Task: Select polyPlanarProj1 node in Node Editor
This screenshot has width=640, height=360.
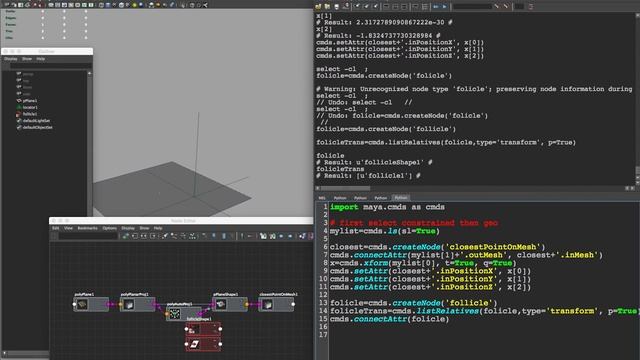Action: (137, 304)
